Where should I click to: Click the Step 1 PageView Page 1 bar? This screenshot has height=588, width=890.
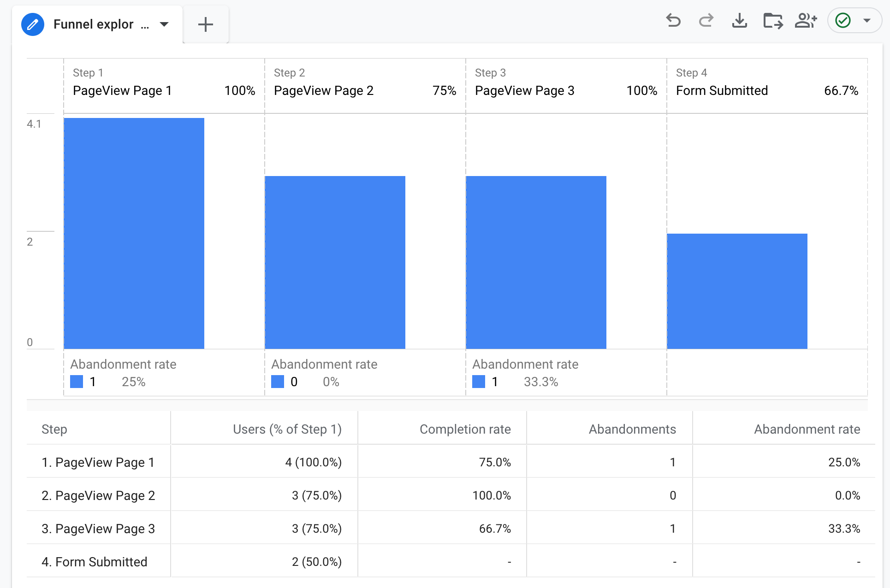click(x=134, y=233)
